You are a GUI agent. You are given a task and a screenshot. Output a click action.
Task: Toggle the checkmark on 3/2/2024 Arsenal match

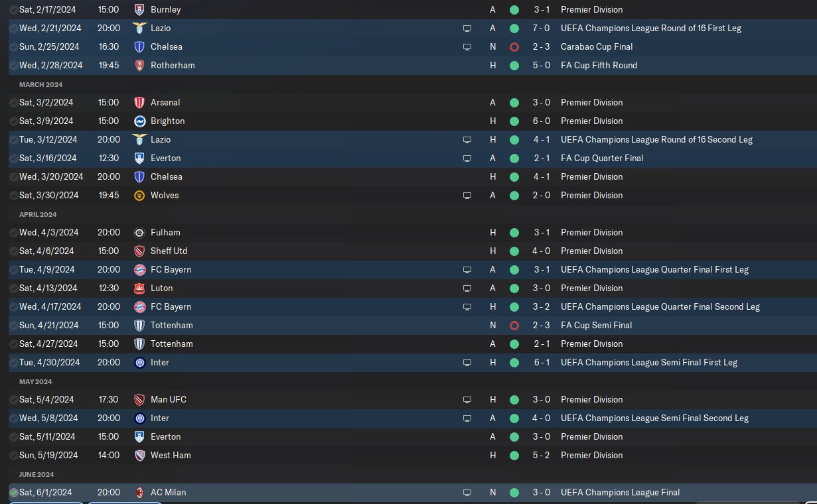(x=13, y=103)
